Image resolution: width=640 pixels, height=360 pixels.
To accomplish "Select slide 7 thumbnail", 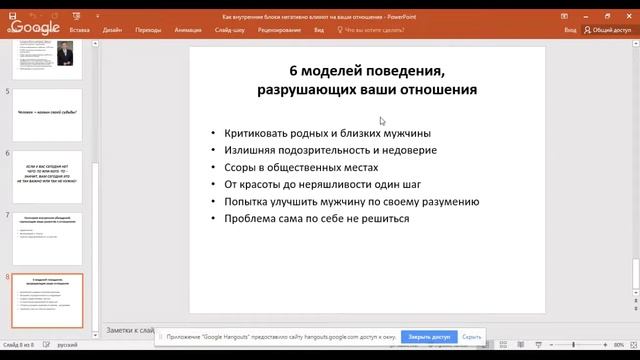I will pyautogui.click(x=47, y=239).
